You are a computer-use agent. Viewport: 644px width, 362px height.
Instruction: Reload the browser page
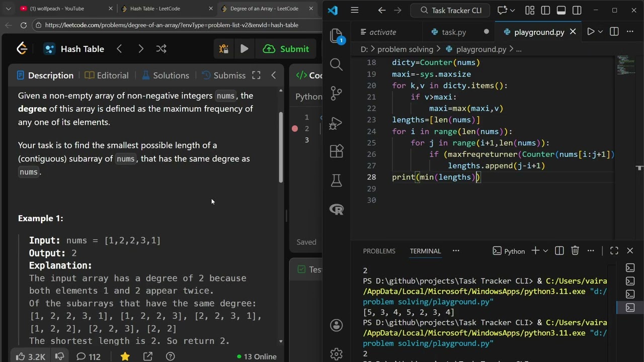[x=24, y=25]
